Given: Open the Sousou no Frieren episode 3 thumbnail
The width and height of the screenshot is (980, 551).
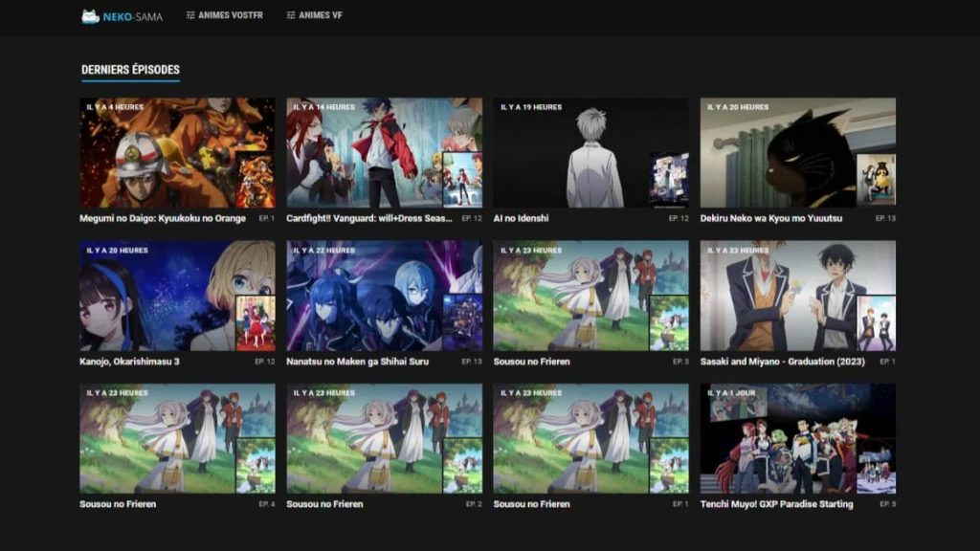Looking at the screenshot, I should [590, 296].
